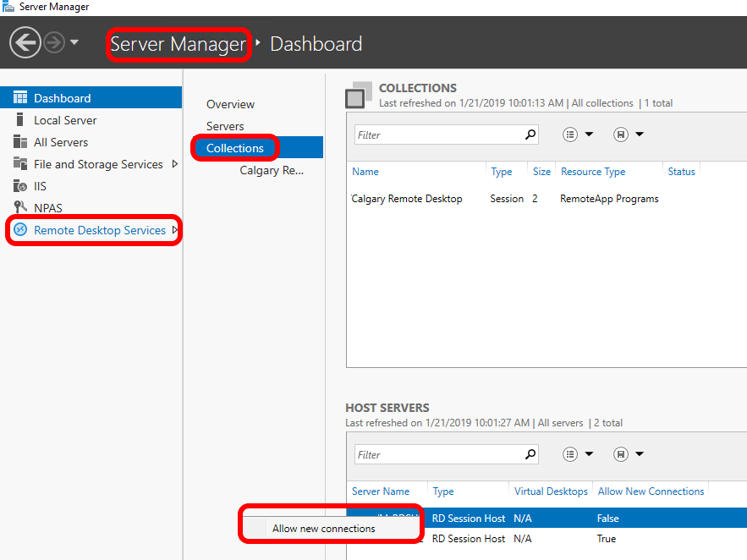The height and width of the screenshot is (560, 747).
Task: Open the Overview navigation item
Action: (x=230, y=104)
